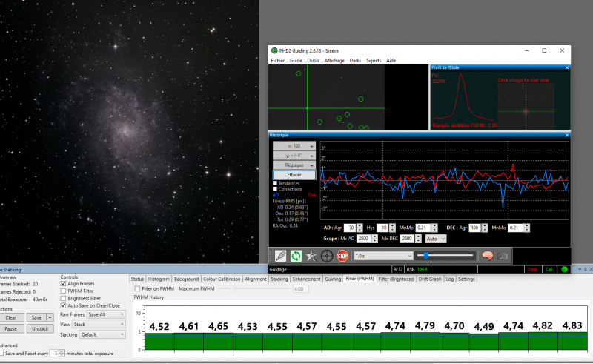Click the Clear button

click(x=11, y=317)
